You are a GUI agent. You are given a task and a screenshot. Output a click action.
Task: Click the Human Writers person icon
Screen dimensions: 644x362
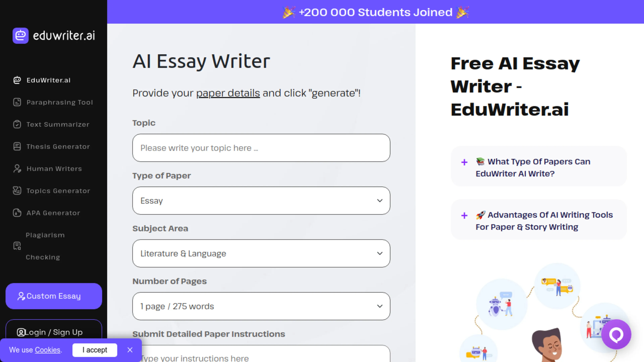(x=17, y=168)
